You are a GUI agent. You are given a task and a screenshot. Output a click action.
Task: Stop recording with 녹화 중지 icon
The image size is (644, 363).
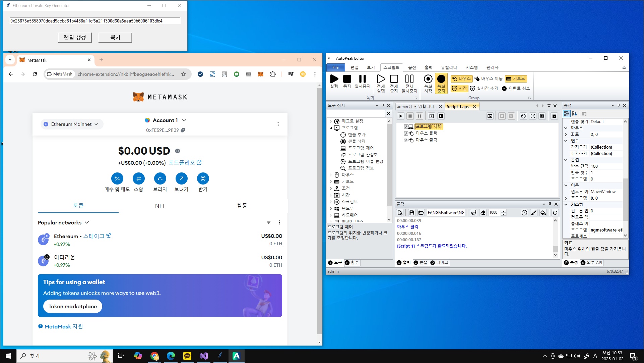441,79
